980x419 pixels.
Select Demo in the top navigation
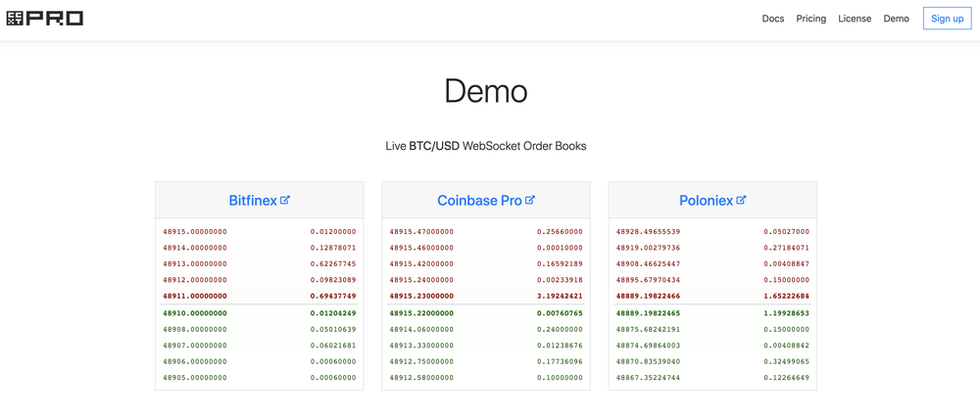pyautogui.click(x=897, y=19)
